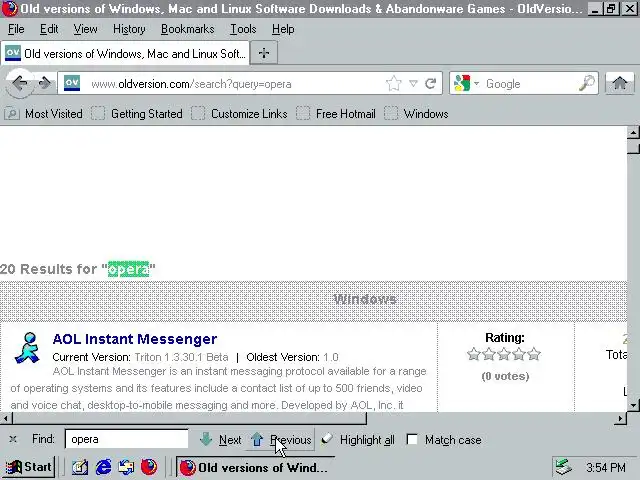Click the Current Version Triton 1.3.30.1 Beta text
Image resolution: width=640 pixels, height=480 pixels.
[140, 357]
